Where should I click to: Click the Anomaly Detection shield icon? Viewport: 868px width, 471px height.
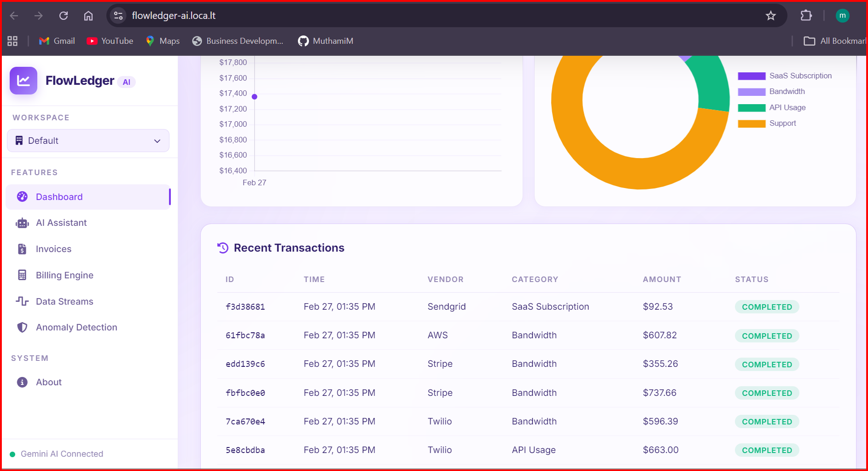pos(22,327)
